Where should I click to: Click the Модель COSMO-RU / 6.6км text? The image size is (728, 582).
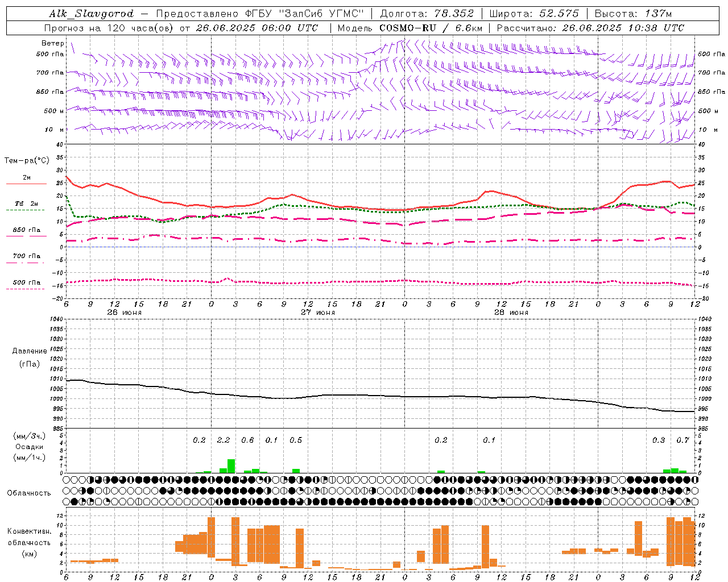coord(410,28)
